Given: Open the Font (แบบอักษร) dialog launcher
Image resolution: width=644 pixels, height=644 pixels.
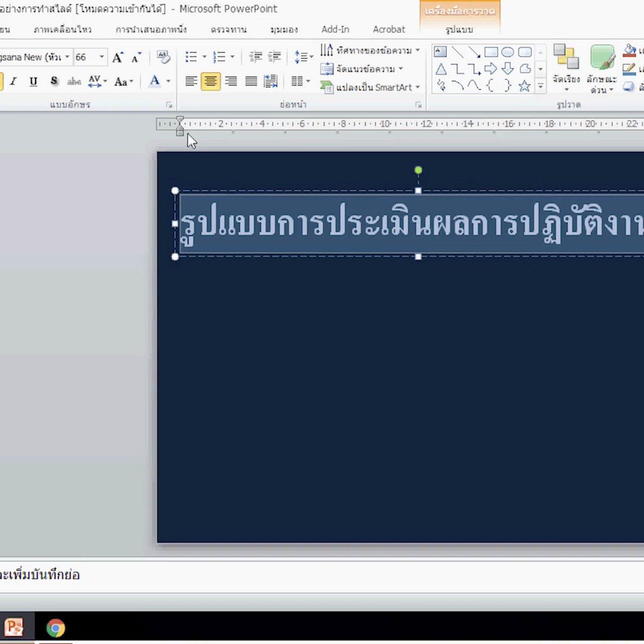Looking at the screenshot, I should click(x=169, y=105).
